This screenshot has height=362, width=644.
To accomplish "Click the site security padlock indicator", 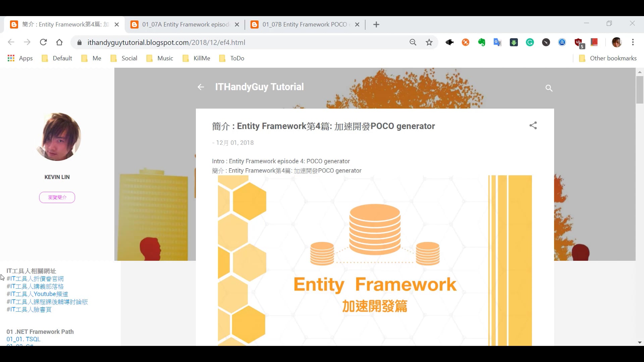I will (x=79, y=42).
